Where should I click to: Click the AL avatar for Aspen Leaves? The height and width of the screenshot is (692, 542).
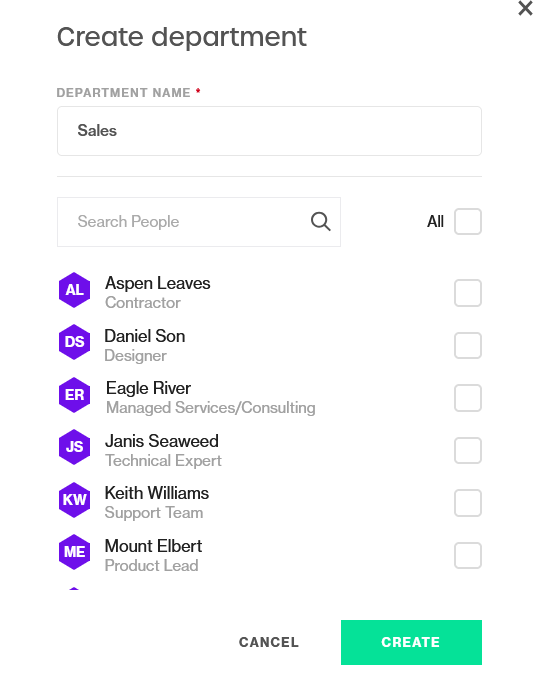tap(75, 290)
